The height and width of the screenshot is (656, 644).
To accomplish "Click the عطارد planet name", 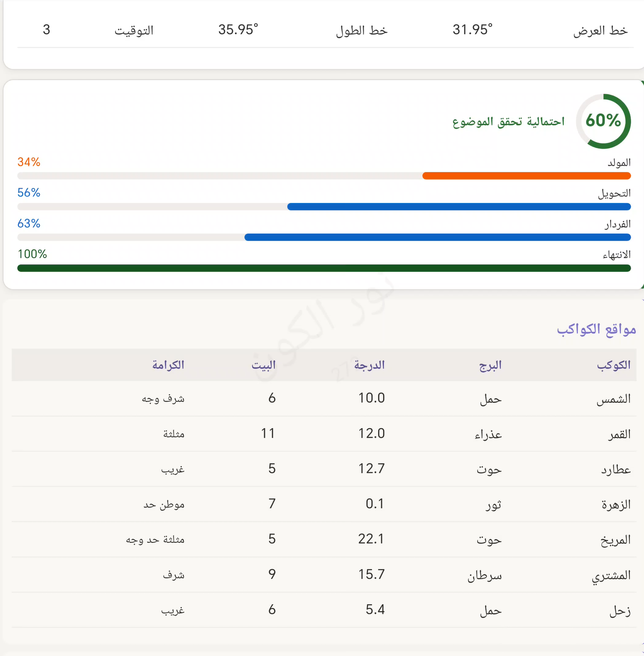I will click(615, 469).
